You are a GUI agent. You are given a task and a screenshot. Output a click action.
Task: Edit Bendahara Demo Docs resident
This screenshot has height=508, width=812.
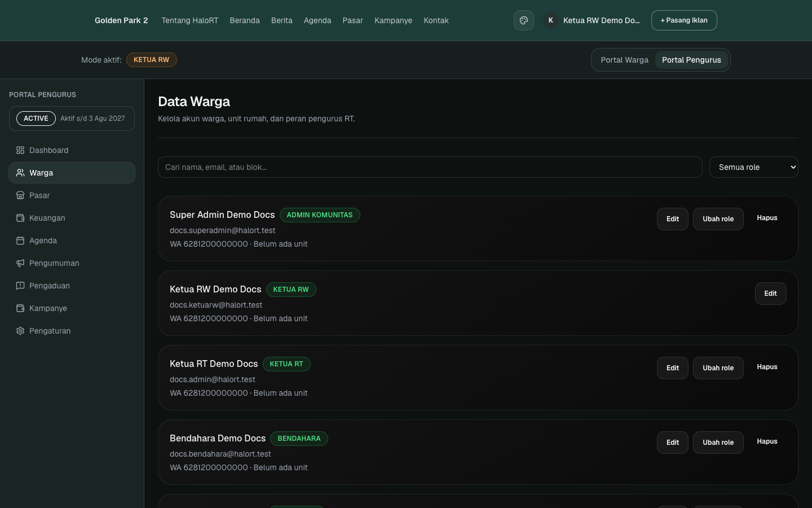pyautogui.click(x=673, y=443)
